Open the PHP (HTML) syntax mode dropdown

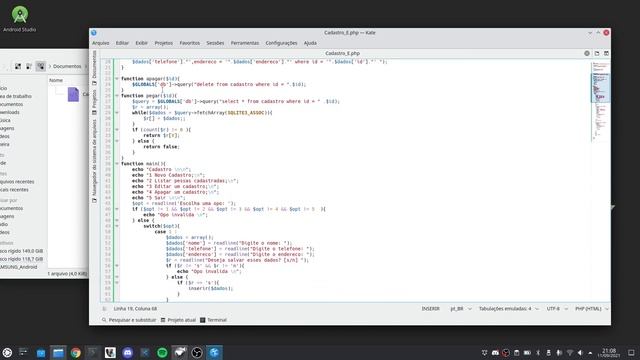tap(592, 309)
